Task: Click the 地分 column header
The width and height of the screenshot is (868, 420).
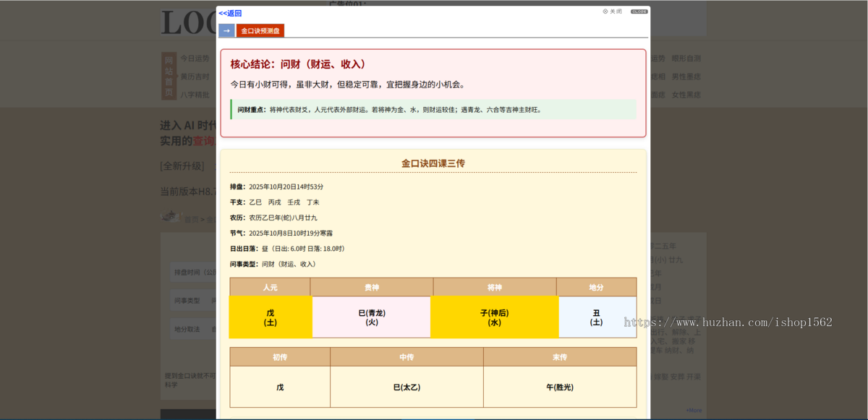Action: [x=597, y=287]
